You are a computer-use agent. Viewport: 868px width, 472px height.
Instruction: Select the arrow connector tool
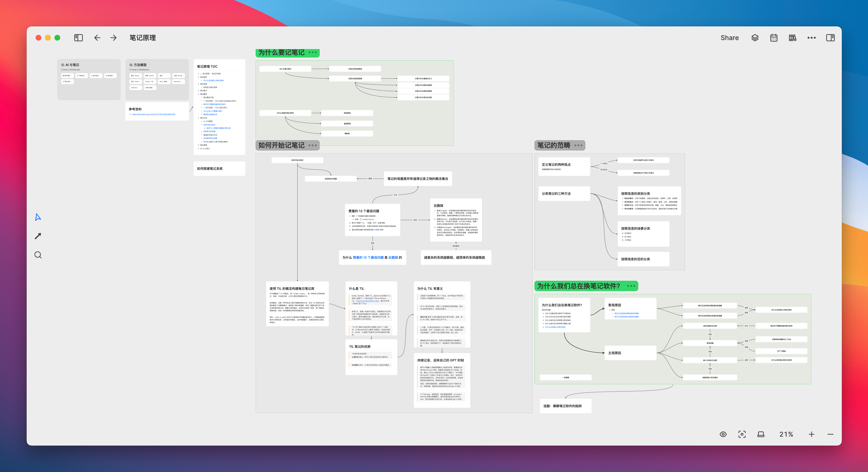[38, 236]
